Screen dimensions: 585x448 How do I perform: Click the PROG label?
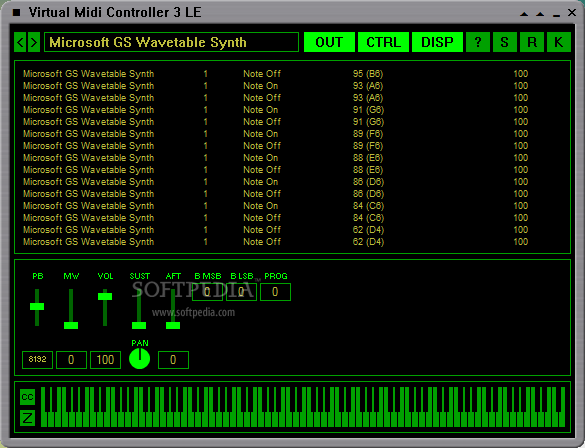coord(276,276)
